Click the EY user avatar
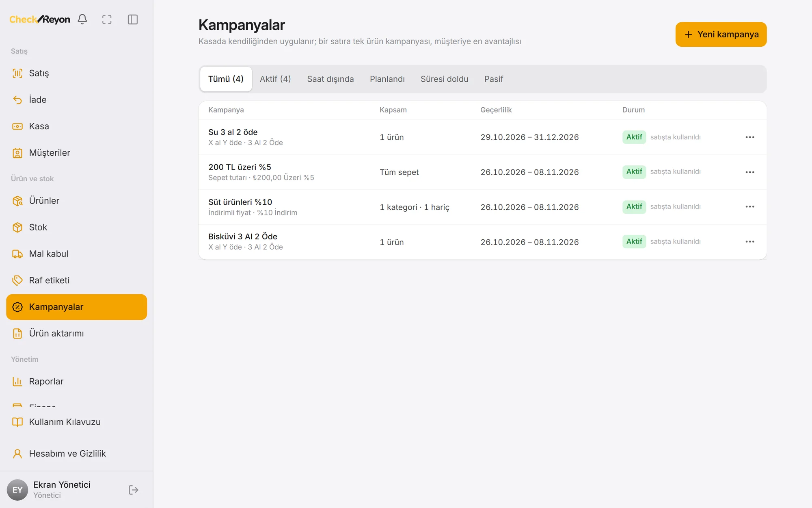 17,490
